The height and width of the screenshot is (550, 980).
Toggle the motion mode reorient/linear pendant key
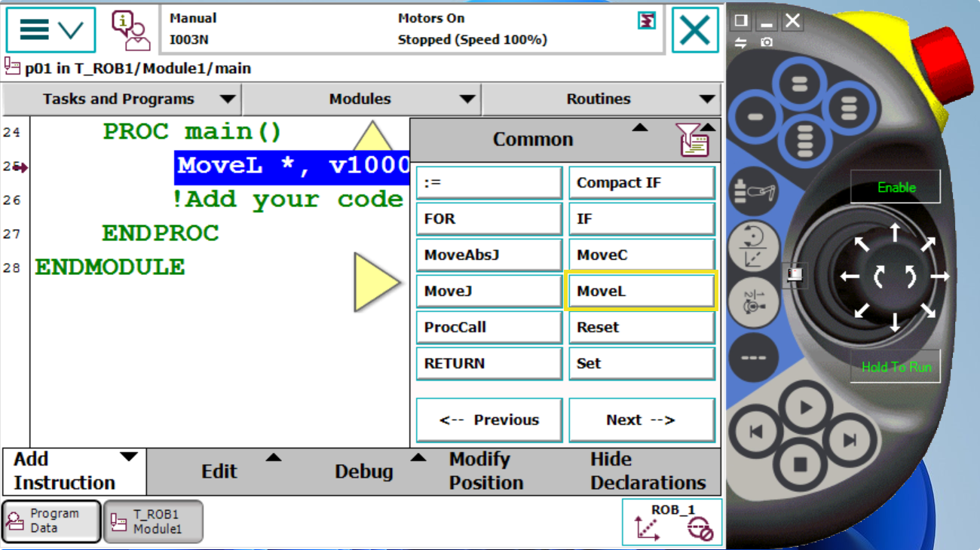pyautogui.click(x=753, y=246)
